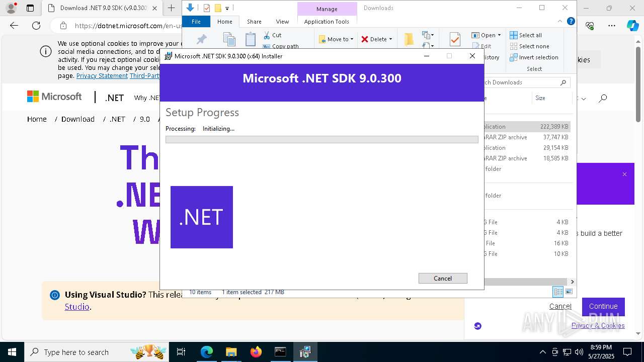Screen dimensions: 644x362
Task: Open File menu in Downloads Explorer window
Action: click(x=196, y=22)
